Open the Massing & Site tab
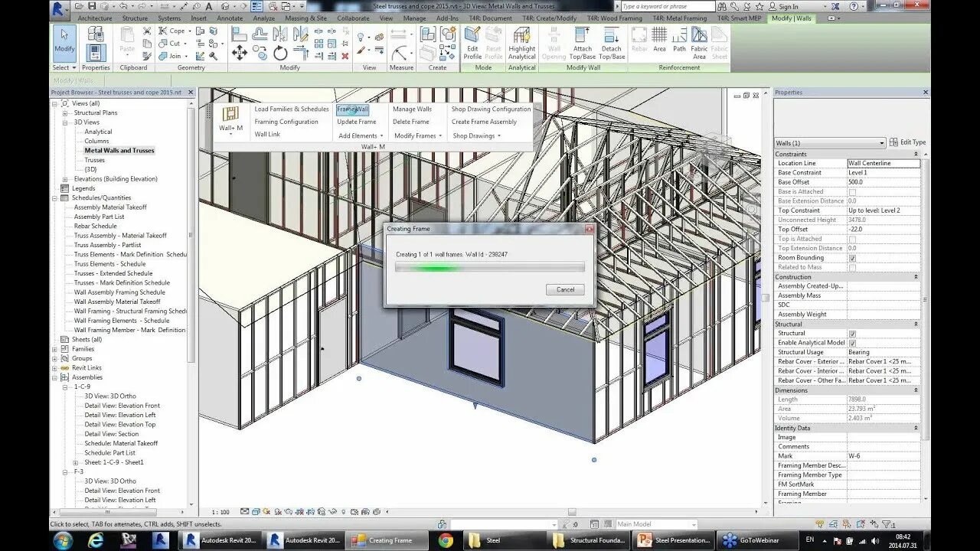Screen dimensions: 980x551 click(305, 18)
